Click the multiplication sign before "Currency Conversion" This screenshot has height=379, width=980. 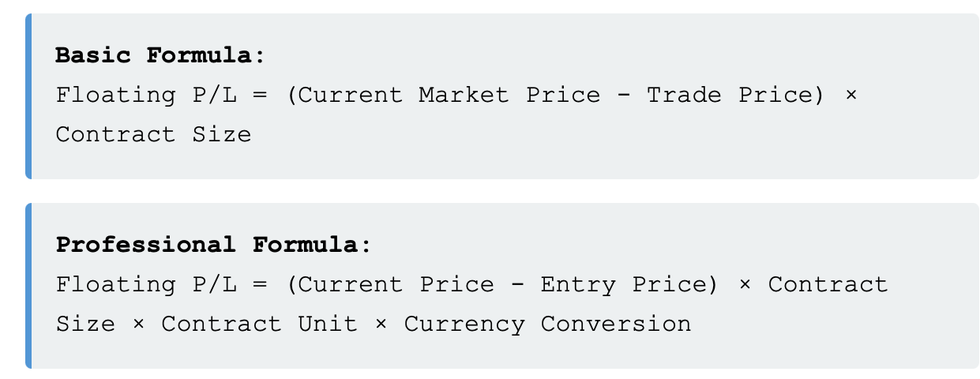[381, 324]
